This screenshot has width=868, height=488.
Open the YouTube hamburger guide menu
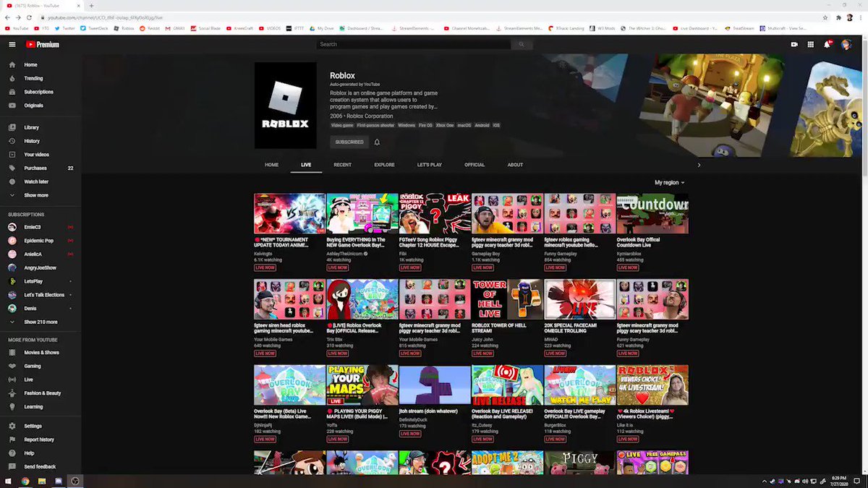coord(12,44)
